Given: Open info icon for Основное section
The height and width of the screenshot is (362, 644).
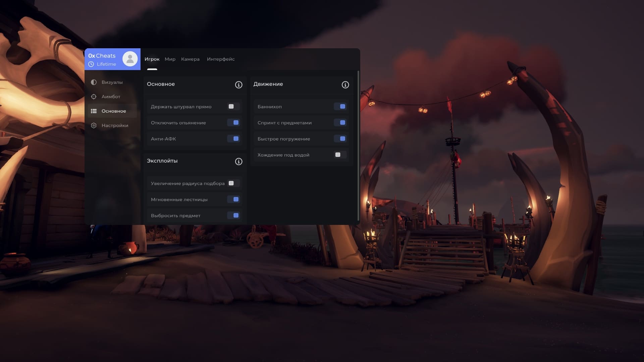Looking at the screenshot, I should pyautogui.click(x=238, y=85).
